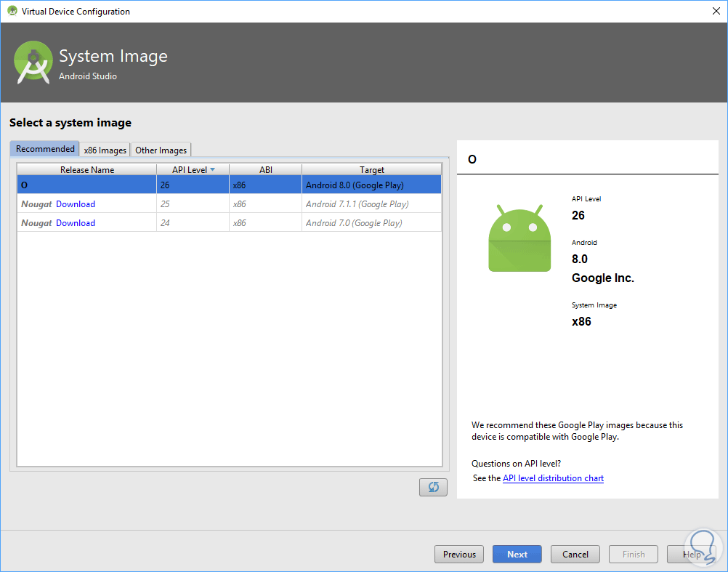This screenshot has height=572, width=728.
Task: Open the Other Images tab
Action: 161,150
